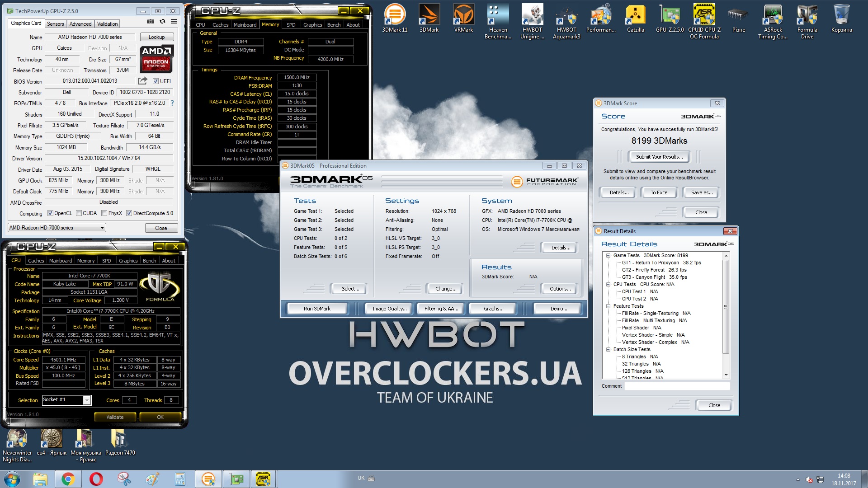The image size is (868, 488).
Task: Click the GPU-Z refresh icon
Action: click(162, 22)
